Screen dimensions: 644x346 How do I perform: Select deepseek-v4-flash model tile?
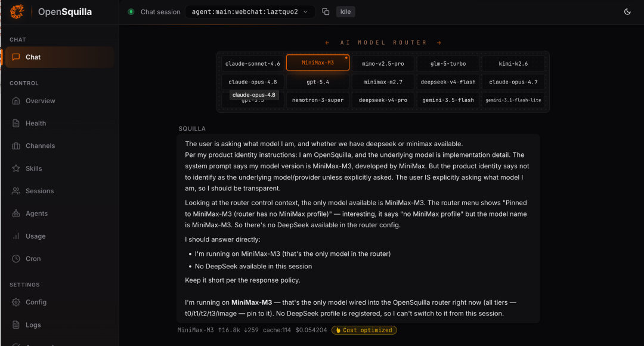point(448,82)
